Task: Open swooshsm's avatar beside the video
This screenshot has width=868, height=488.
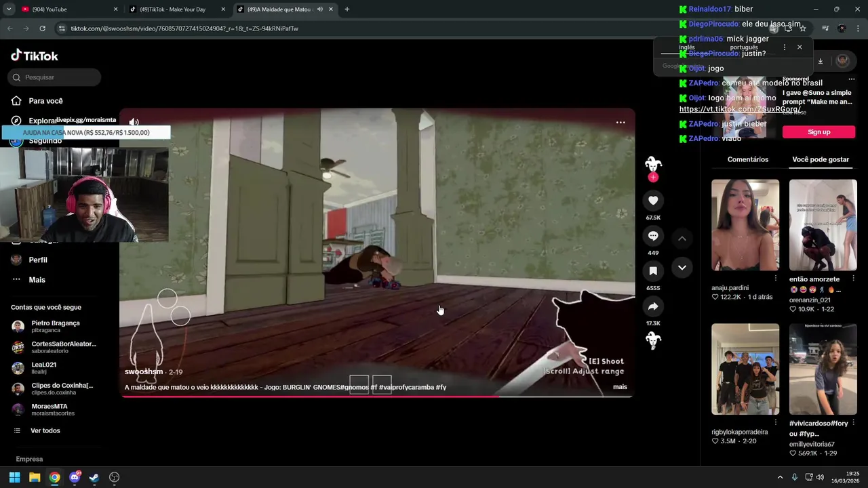Action: point(653,164)
